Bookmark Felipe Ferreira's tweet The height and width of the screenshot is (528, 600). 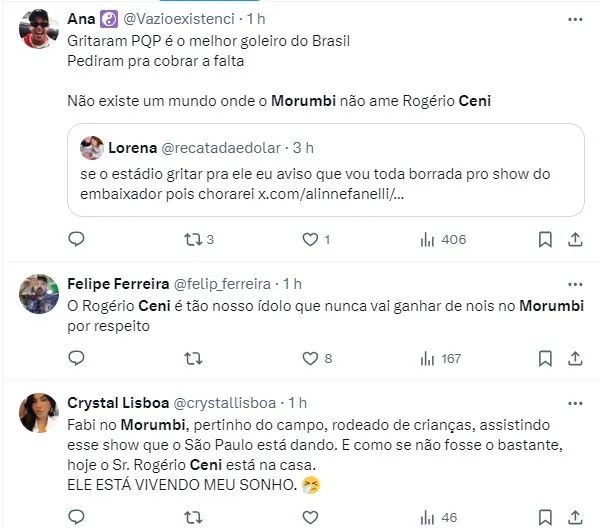tap(545, 358)
